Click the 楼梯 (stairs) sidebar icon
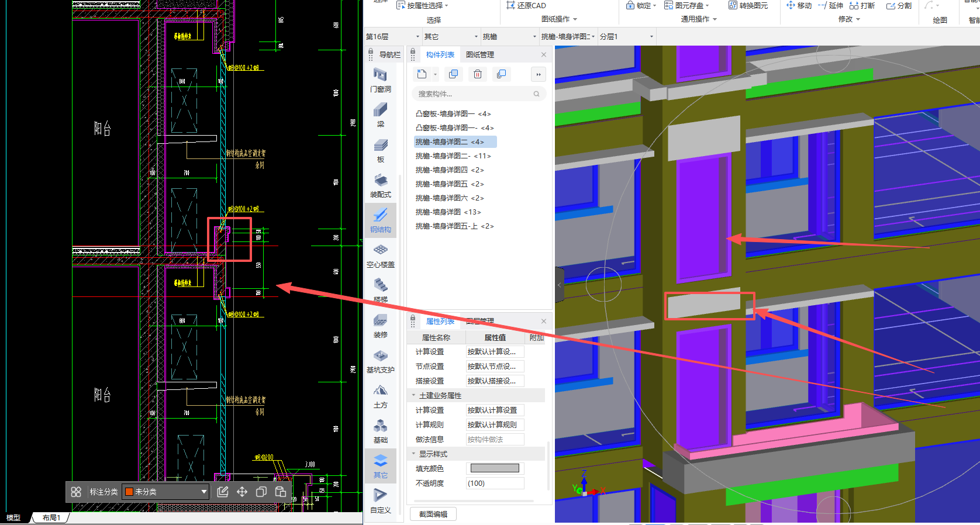The width and height of the screenshot is (980, 525). [x=380, y=290]
